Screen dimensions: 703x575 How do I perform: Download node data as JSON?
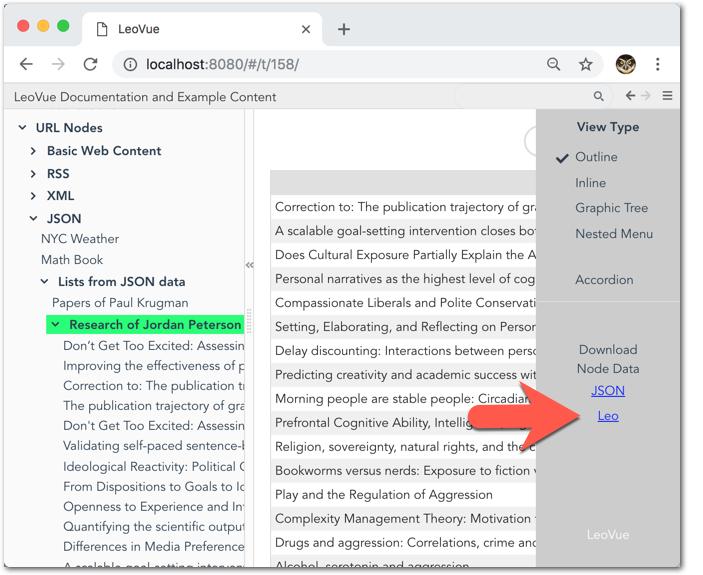pos(608,391)
